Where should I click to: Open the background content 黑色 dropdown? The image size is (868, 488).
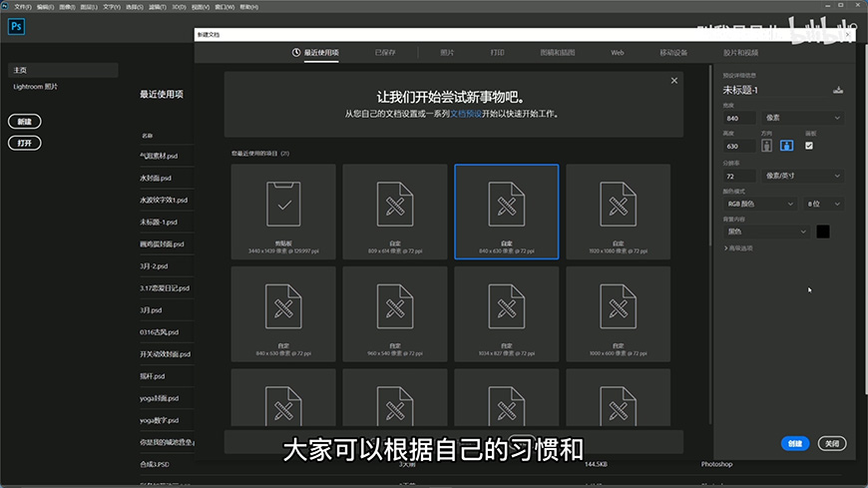(766, 232)
